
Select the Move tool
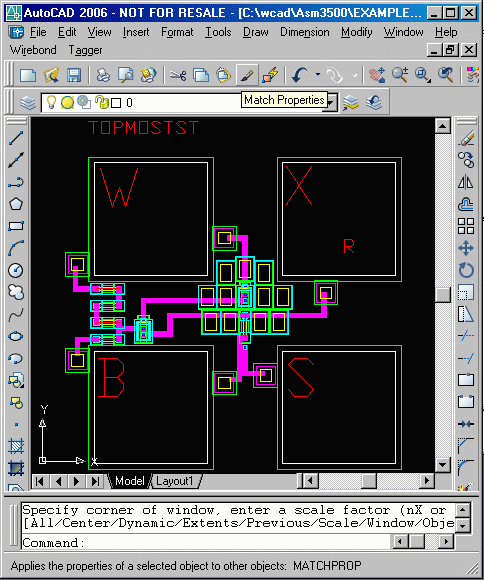click(x=466, y=248)
